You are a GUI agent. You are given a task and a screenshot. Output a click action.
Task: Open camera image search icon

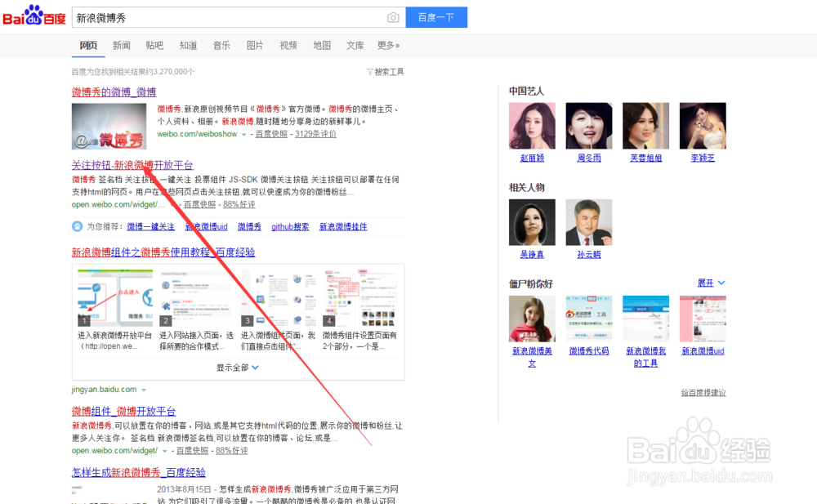394,18
